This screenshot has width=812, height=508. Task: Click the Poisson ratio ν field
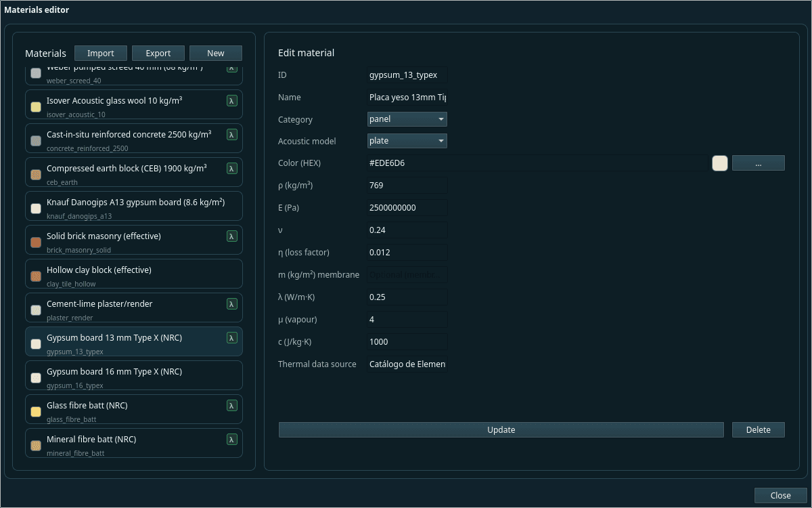coord(407,230)
